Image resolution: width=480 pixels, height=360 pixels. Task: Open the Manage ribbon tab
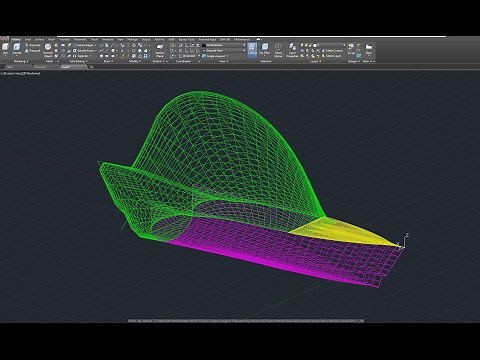132,39
